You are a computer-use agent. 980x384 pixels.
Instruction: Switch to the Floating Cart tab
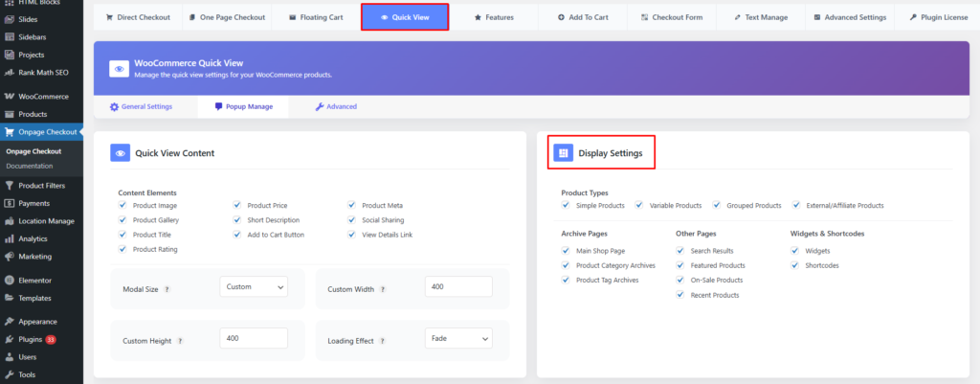point(315,17)
